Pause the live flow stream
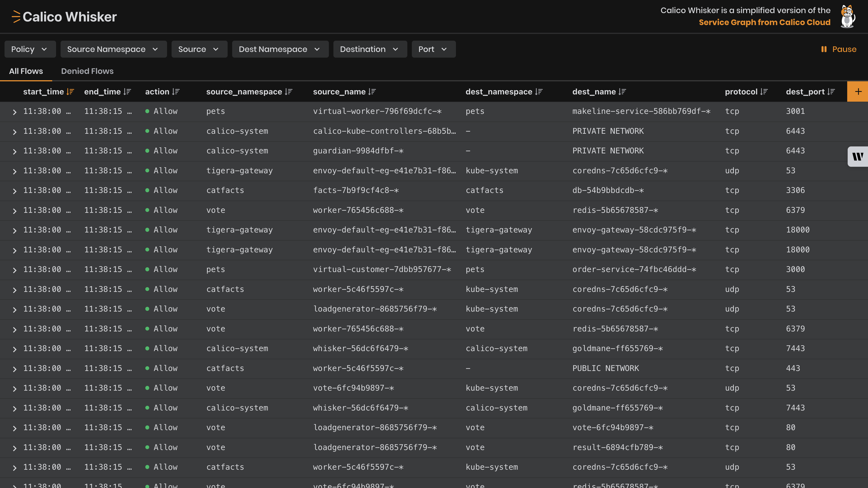Viewport: 868px width, 488px height. click(x=839, y=49)
